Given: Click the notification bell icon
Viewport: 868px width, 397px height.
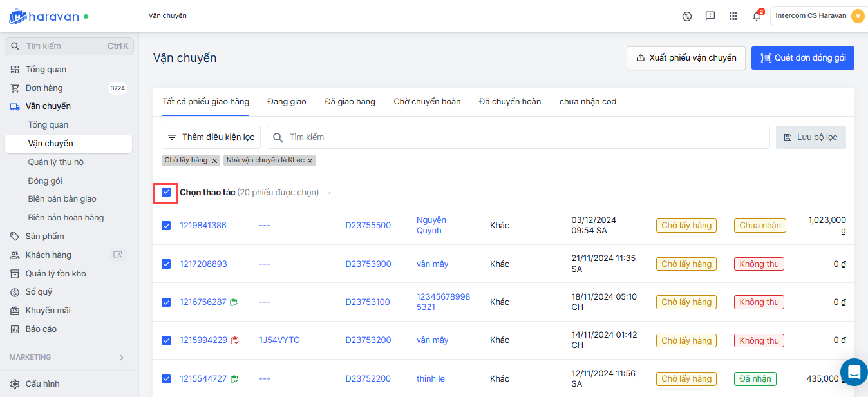Looking at the screenshot, I should click(757, 16).
